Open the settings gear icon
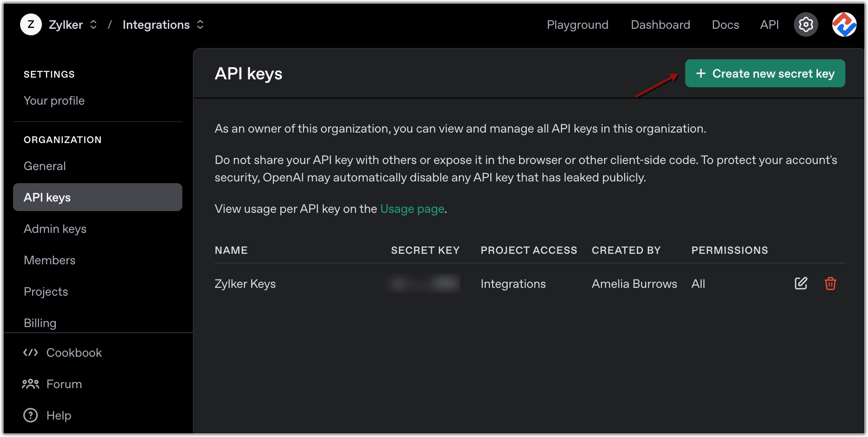The width and height of the screenshot is (868, 437). click(x=806, y=24)
